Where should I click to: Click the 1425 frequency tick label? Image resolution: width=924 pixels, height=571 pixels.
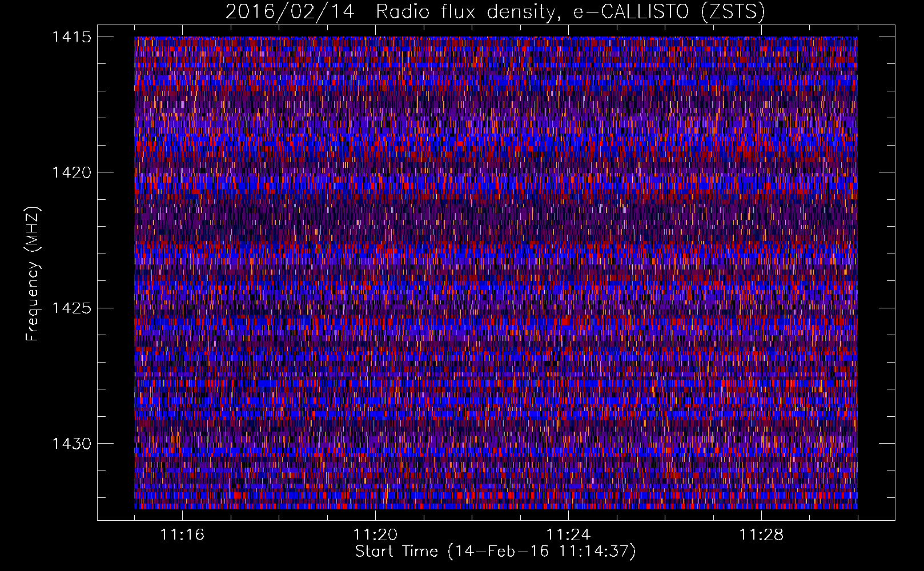[x=72, y=308]
